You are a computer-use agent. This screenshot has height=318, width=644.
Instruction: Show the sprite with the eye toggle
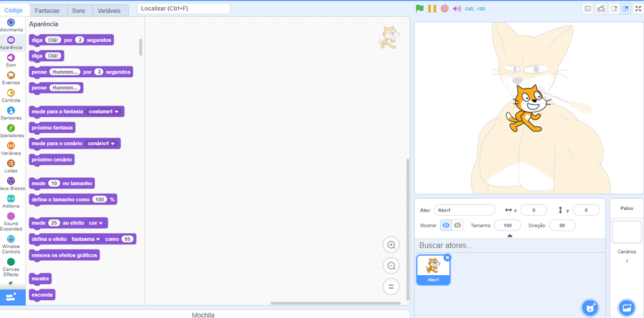point(446,225)
